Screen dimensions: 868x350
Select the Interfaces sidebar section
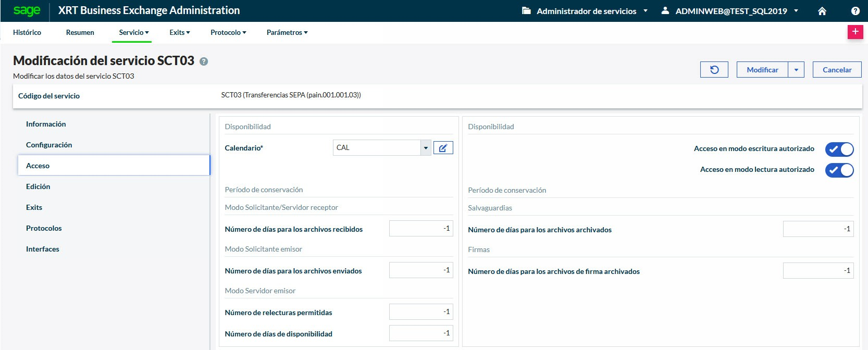click(x=43, y=249)
